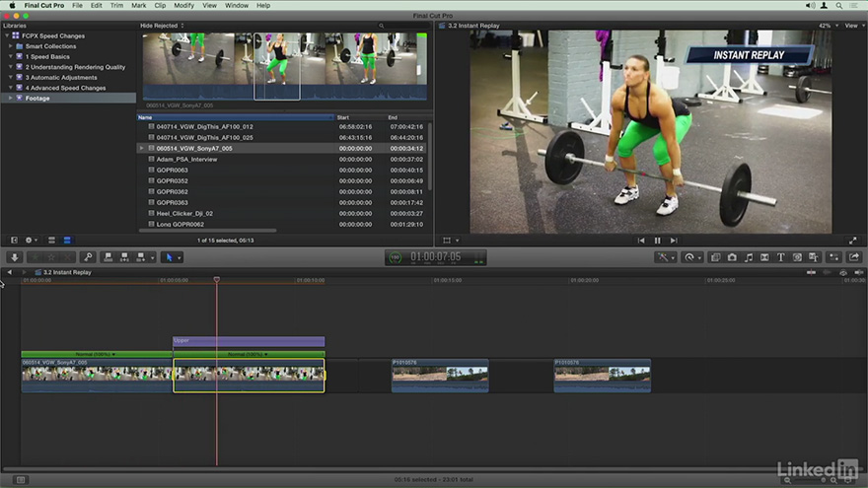Enter full screen viewer with expand arrows
Image resolution: width=868 pixels, height=488 pixels.
[853, 241]
